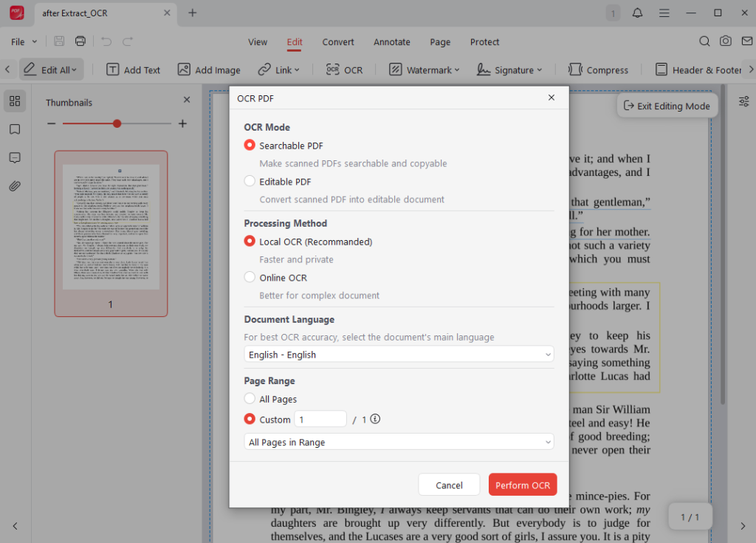Choose Online OCR option
Viewport: 756px width, 543px height.
[x=250, y=277]
